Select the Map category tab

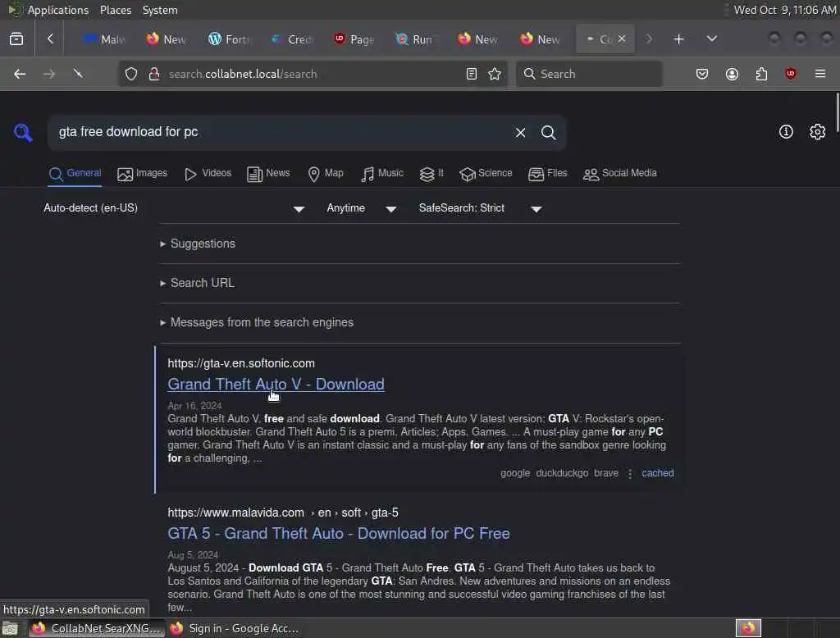[325, 174]
